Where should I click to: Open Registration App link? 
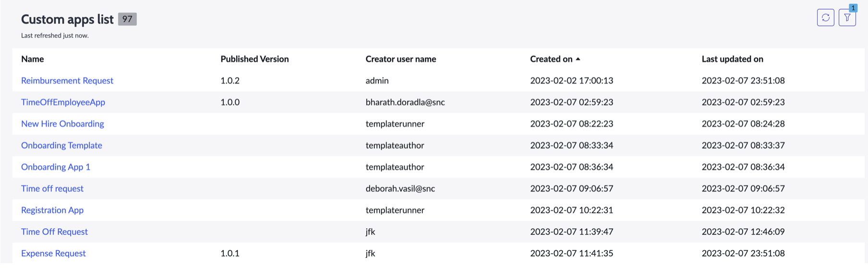tap(52, 210)
